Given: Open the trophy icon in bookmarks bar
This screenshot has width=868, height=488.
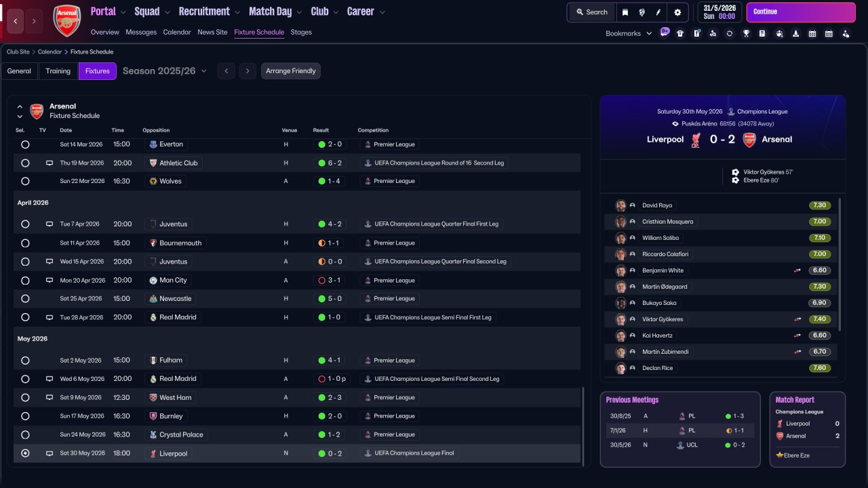Looking at the screenshot, I should pyautogui.click(x=746, y=33).
